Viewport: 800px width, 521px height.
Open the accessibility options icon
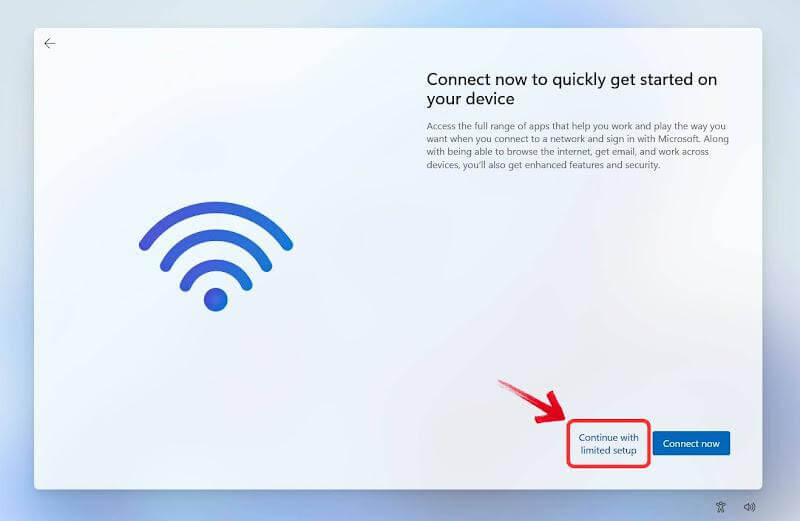coord(720,507)
